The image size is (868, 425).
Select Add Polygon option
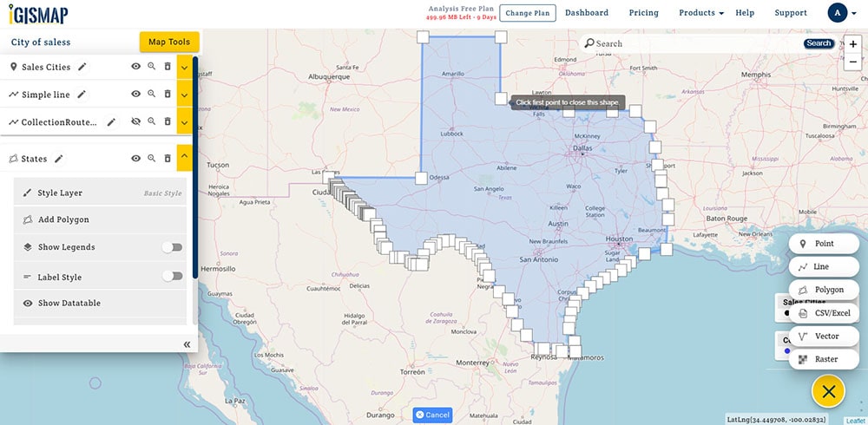(x=100, y=219)
